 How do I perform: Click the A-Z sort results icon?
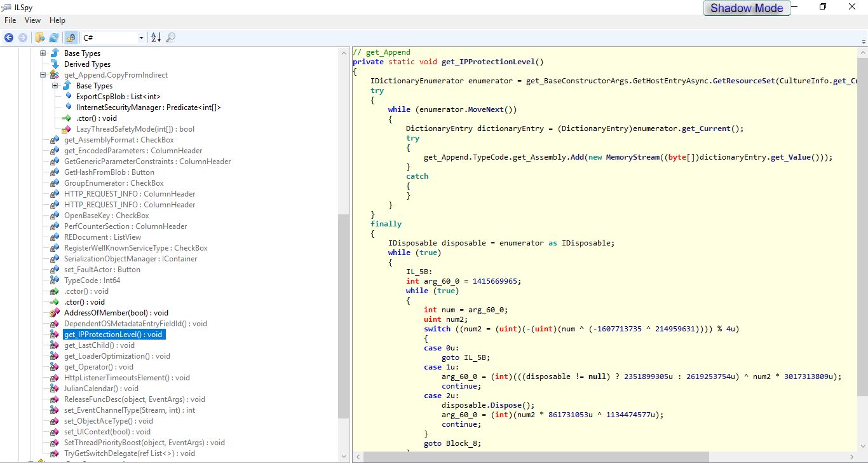156,38
